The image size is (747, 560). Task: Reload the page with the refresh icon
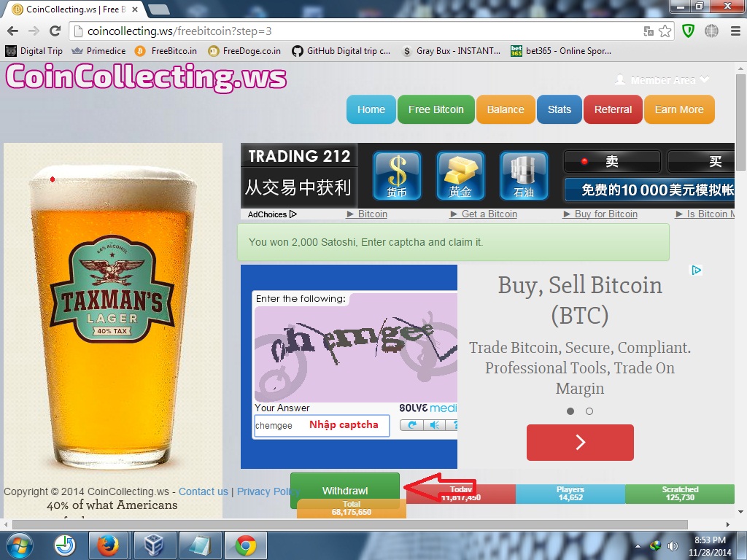(x=55, y=31)
